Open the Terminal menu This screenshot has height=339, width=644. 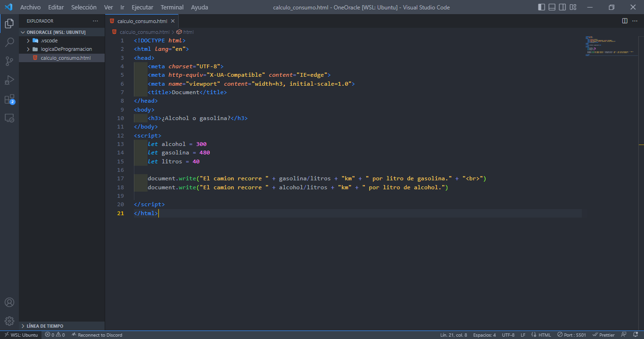click(172, 7)
